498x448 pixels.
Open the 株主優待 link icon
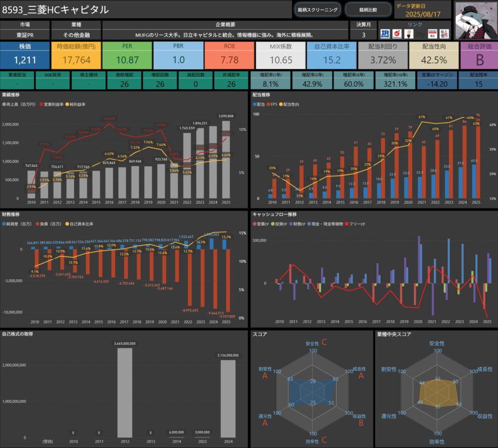point(444,34)
